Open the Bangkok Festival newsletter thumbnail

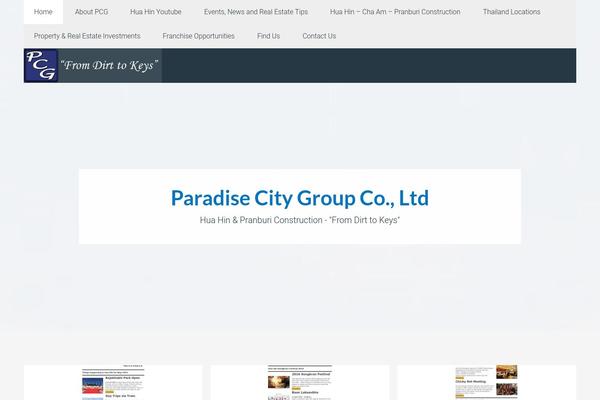coord(300,382)
